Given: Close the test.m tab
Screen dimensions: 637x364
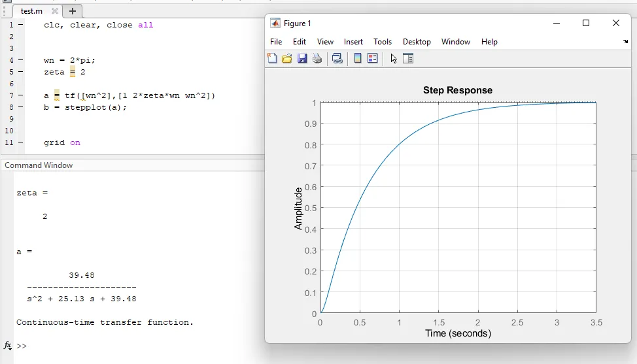Looking at the screenshot, I should click(55, 11).
